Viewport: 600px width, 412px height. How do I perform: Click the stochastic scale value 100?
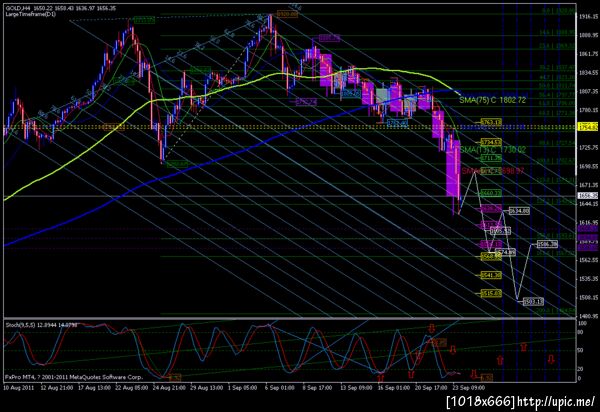pyautogui.click(x=583, y=324)
